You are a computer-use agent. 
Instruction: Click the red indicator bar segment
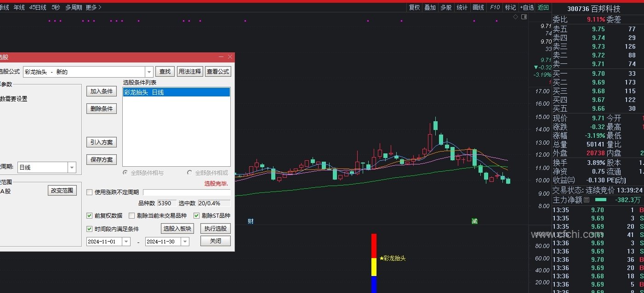coord(374,246)
